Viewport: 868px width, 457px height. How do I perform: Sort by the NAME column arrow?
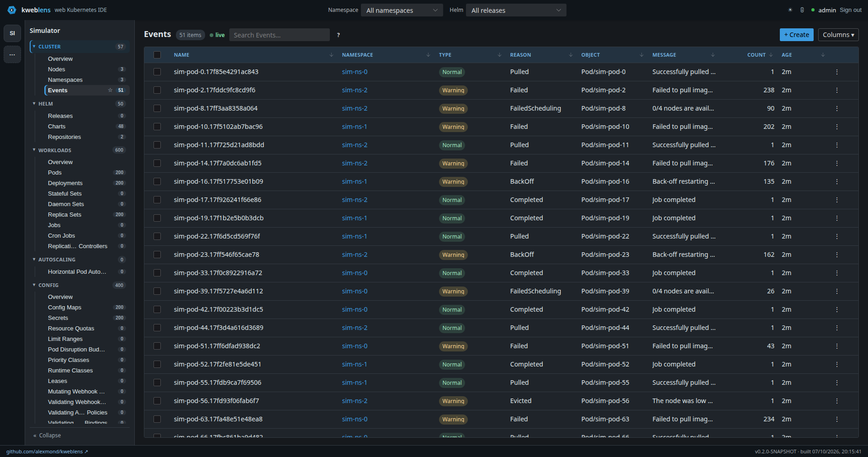(331, 55)
